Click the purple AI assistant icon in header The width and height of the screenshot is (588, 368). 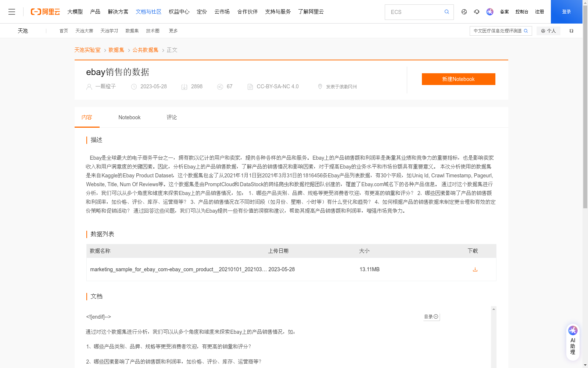(490, 12)
